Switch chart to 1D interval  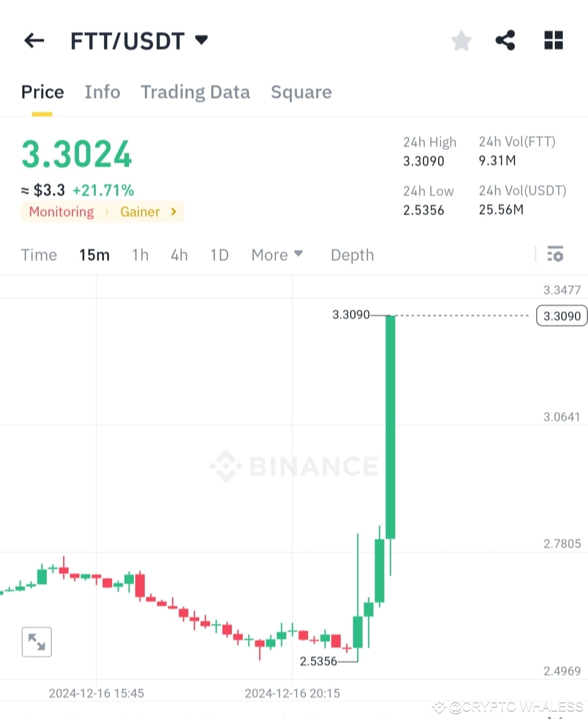[219, 254]
